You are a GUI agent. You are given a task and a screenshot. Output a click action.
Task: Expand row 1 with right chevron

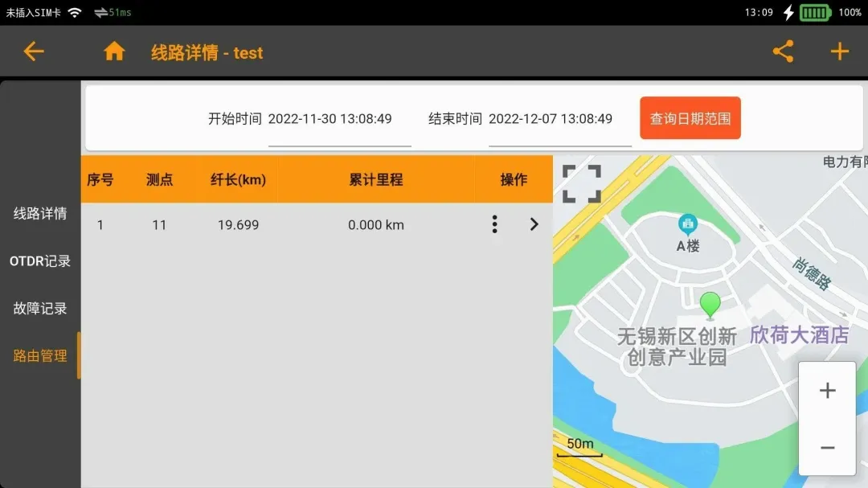tap(534, 224)
